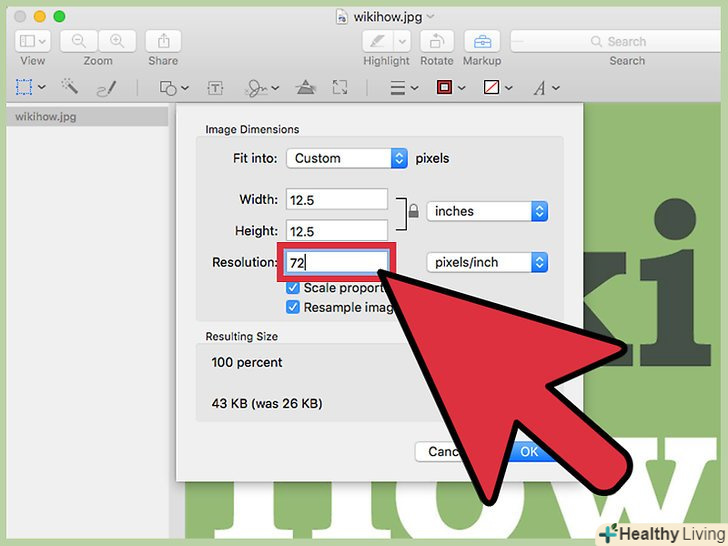The width and height of the screenshot is (728, 546).
Task: Open the Shapes tool menu
Action: [168, 88]
